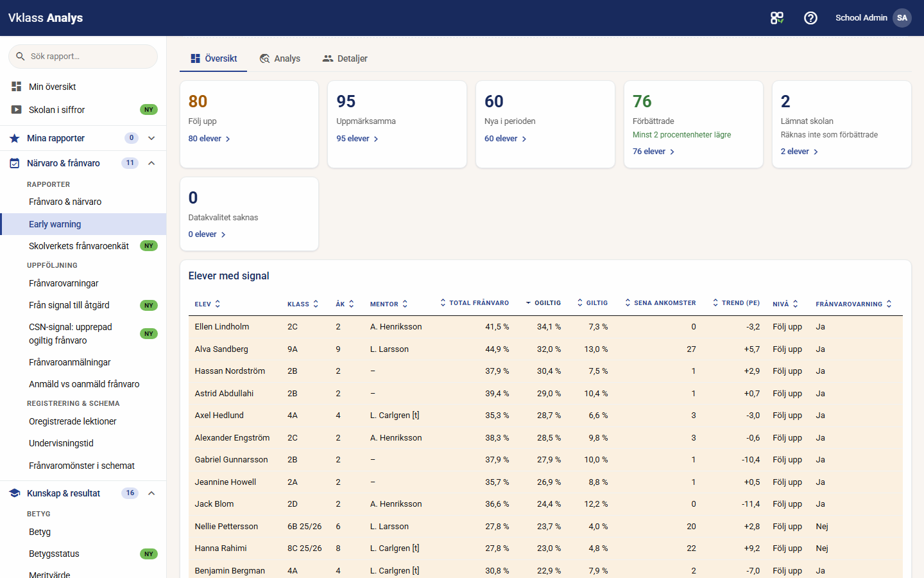Viewport: 924px width, 578px height.
Task: Click the Sök rapport search field
Action: (83, 57)
